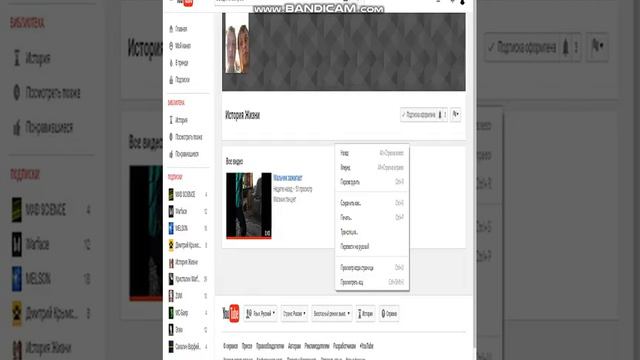Open Мой канал icon in sidebar

(171, 46)
